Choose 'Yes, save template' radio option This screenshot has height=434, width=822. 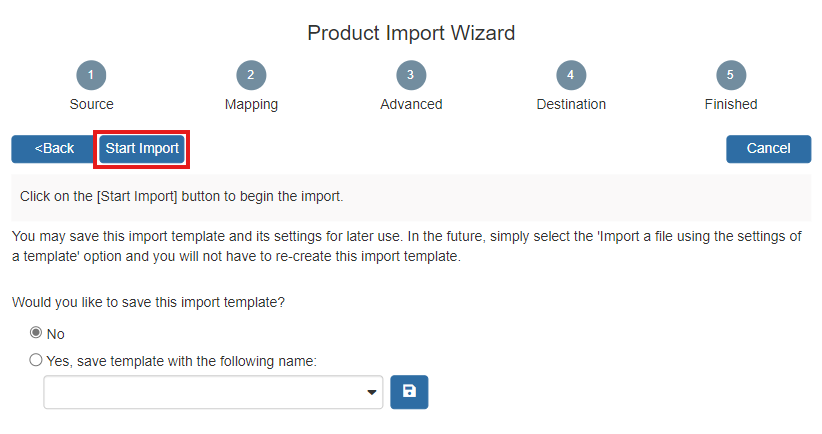coord(36,360)
